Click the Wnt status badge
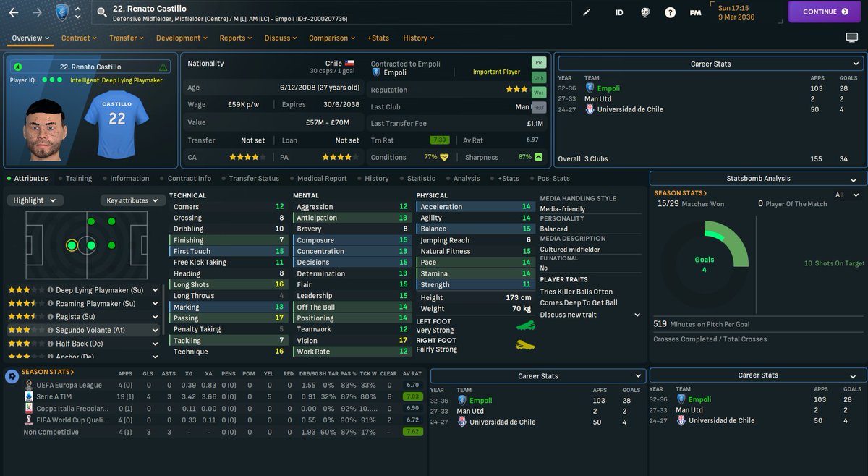Viewport: 868px width, 476px height. (x=538, y=93)
